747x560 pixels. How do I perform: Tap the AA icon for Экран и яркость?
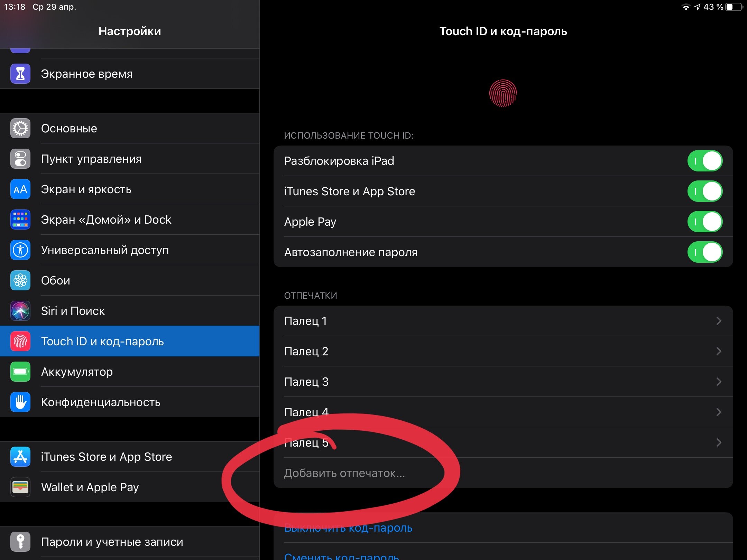point(20,189)
